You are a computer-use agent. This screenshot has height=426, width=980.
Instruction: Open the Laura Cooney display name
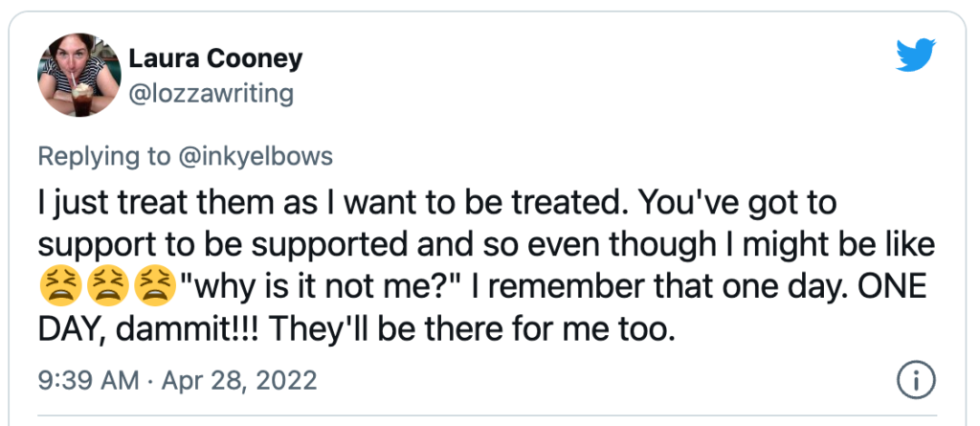click(215, 59)
